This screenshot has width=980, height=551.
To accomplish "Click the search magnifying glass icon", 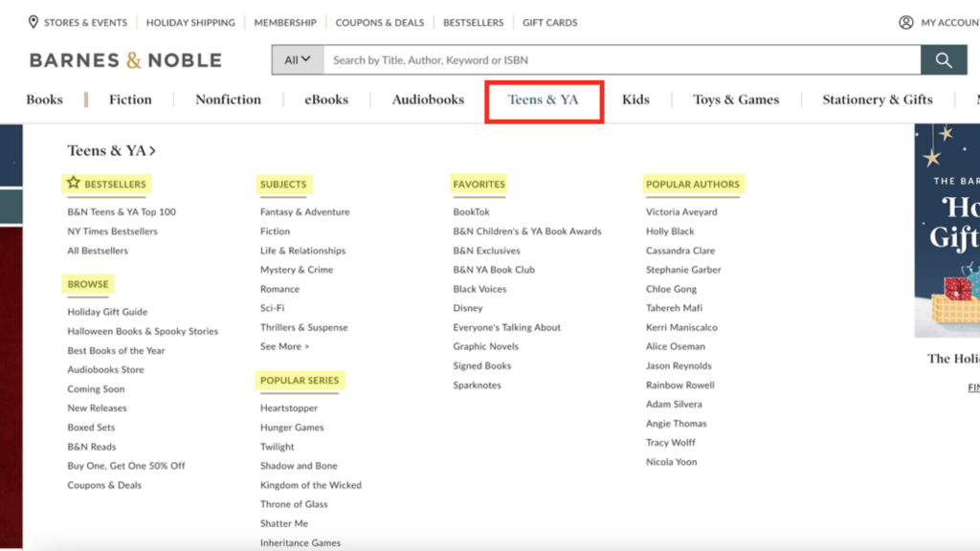I will tap(944, 59).
